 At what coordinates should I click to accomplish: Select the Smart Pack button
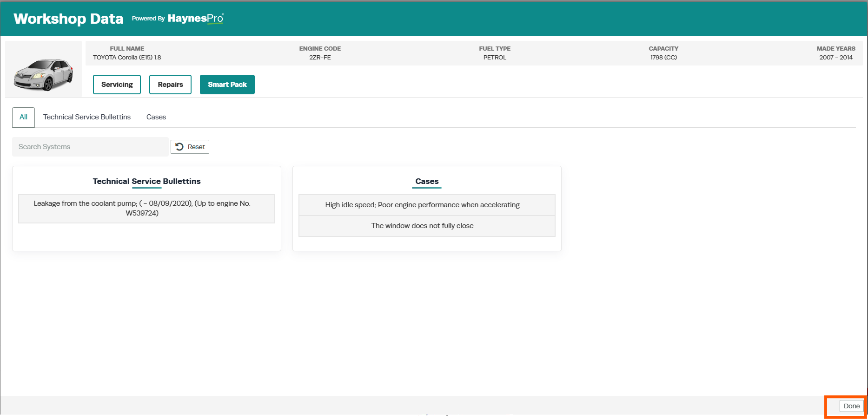(x=227, y=85)
